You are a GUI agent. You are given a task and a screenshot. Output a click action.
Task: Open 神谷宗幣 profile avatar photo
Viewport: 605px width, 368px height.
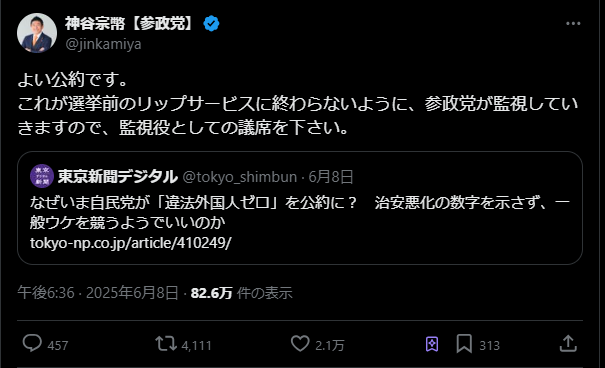[37, 33]
